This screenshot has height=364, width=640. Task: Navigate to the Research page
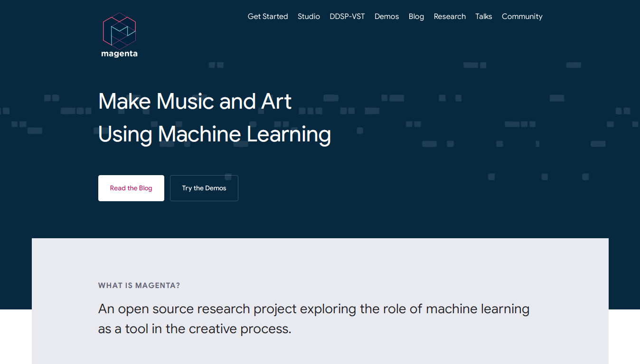450,17
